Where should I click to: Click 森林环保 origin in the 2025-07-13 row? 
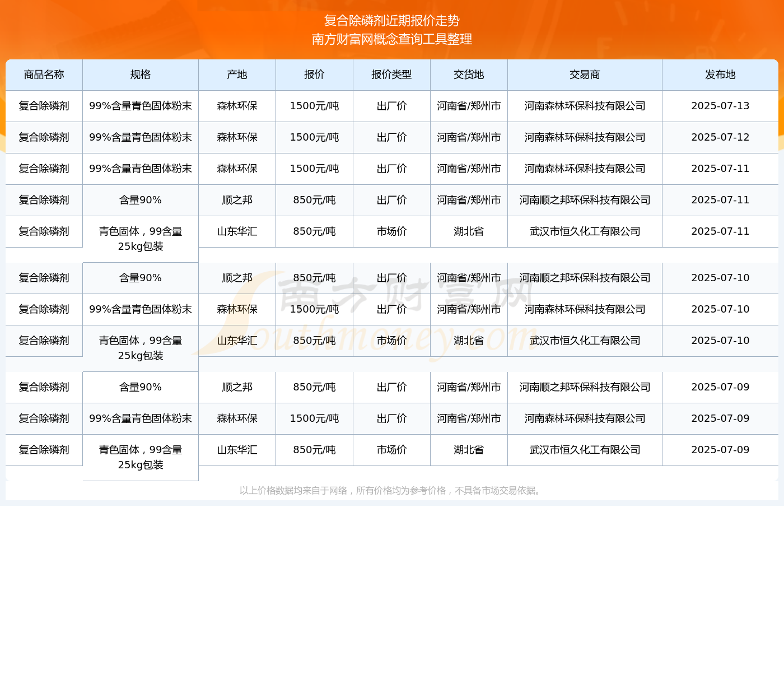pos(237,106)
